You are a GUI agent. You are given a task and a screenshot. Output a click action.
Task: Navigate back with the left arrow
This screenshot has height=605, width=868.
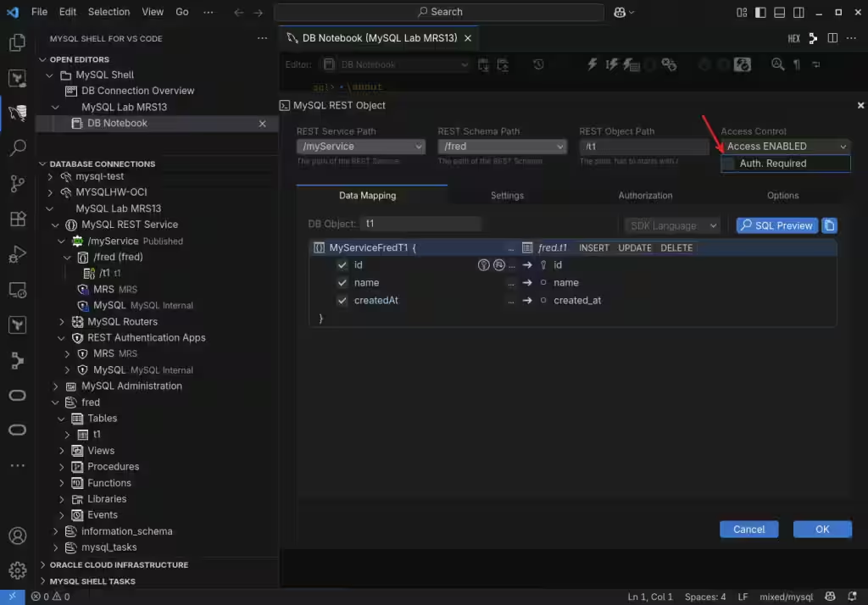[238, 12]
